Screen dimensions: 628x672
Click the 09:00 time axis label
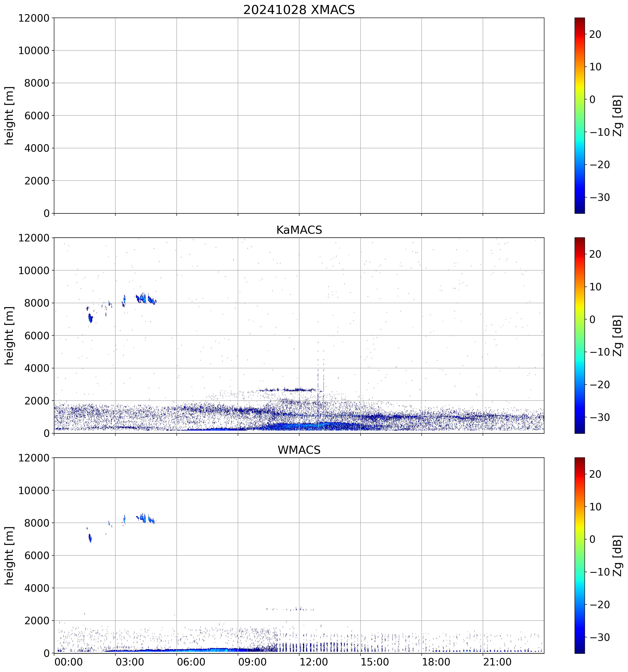[x=252, y=662]
